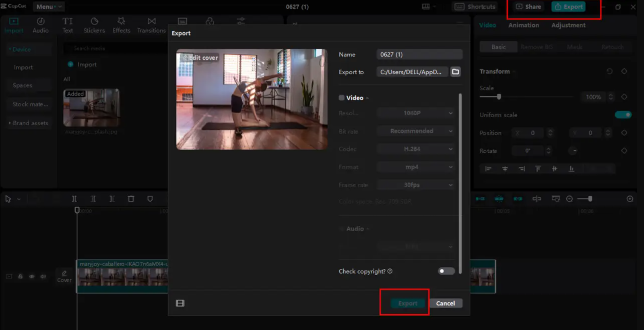Click the reset icon next to Transform

[609, 71]
